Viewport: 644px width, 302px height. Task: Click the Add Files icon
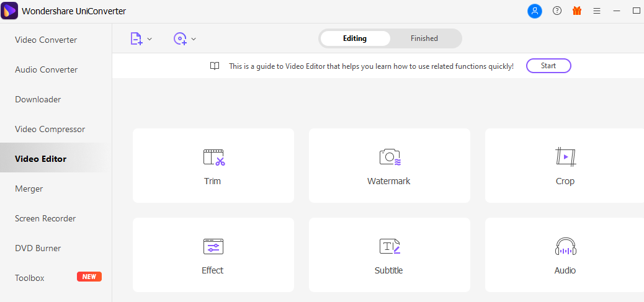tap(136, 38)
